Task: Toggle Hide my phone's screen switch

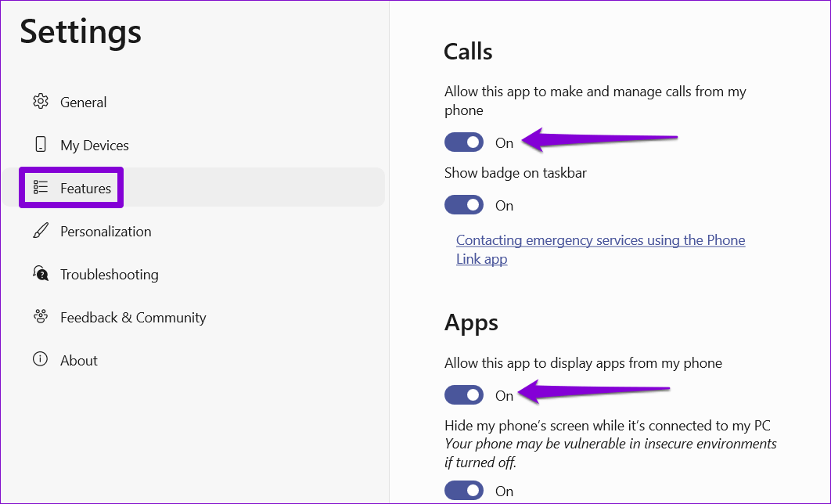Action: [x=464, y=490]
